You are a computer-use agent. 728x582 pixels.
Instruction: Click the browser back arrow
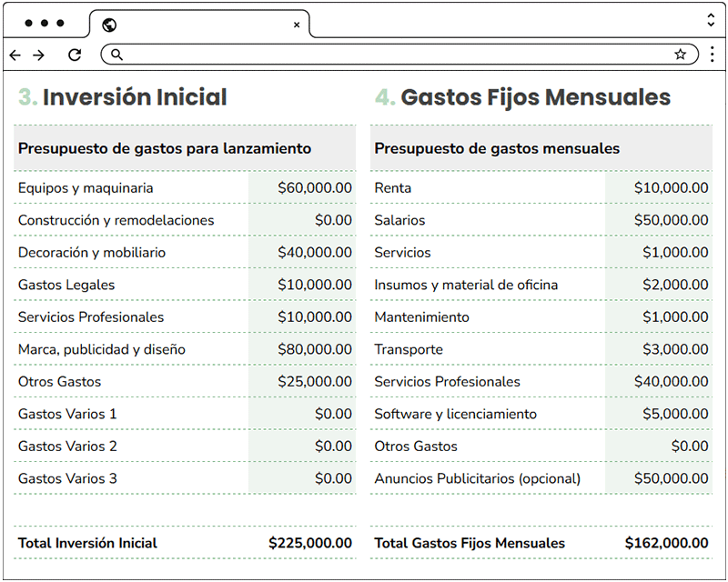[15, 55]
